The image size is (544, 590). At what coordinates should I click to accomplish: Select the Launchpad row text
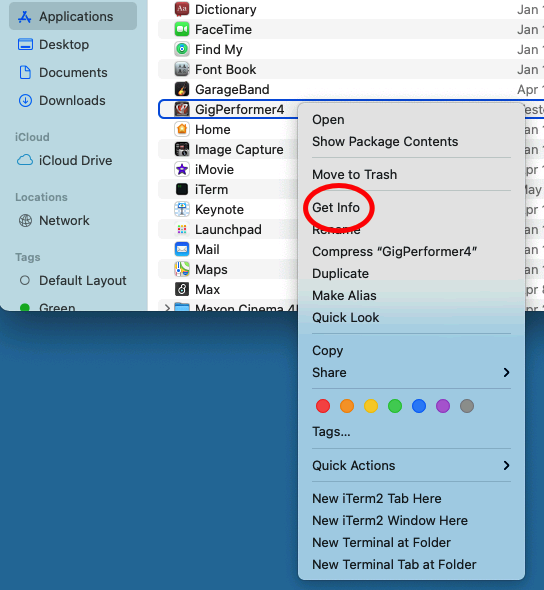click(x=228, y=230)
